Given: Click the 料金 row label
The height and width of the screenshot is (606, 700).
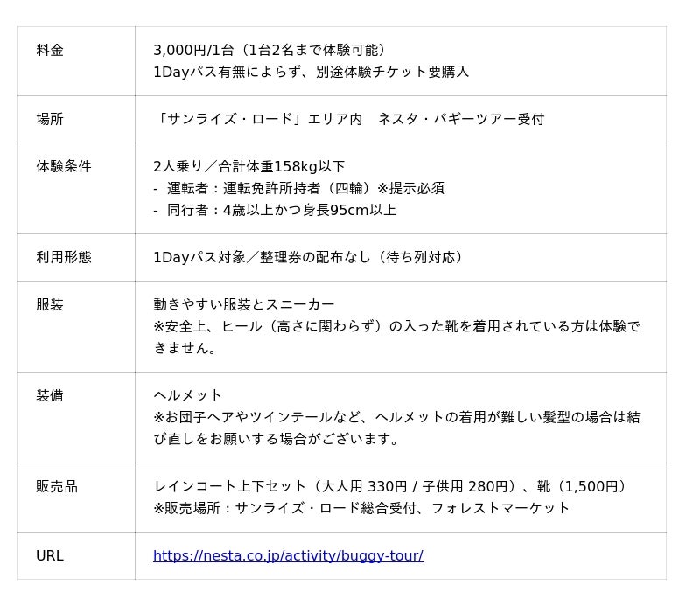Looking at the screenshot, I should click(50, 51).
